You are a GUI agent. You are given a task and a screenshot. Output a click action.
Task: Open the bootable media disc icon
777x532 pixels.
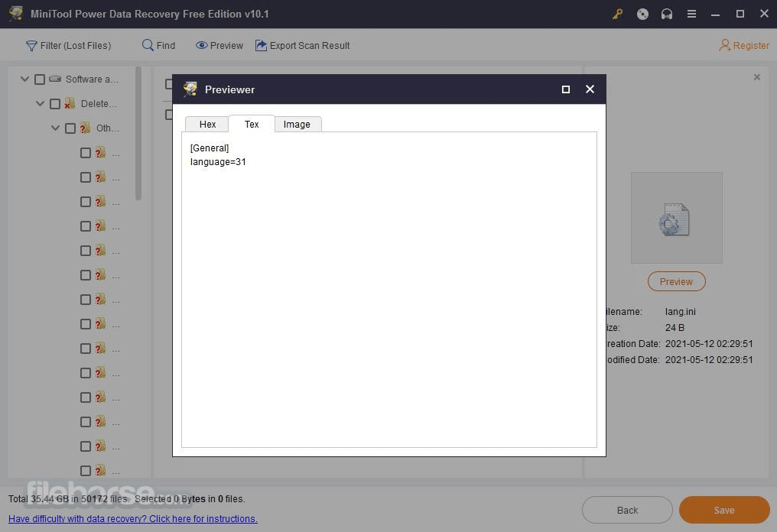point(642,14)
